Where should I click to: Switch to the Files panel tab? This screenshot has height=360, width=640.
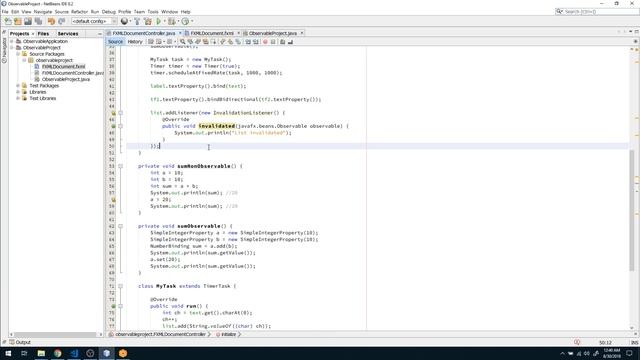click(x=43, y=33)
